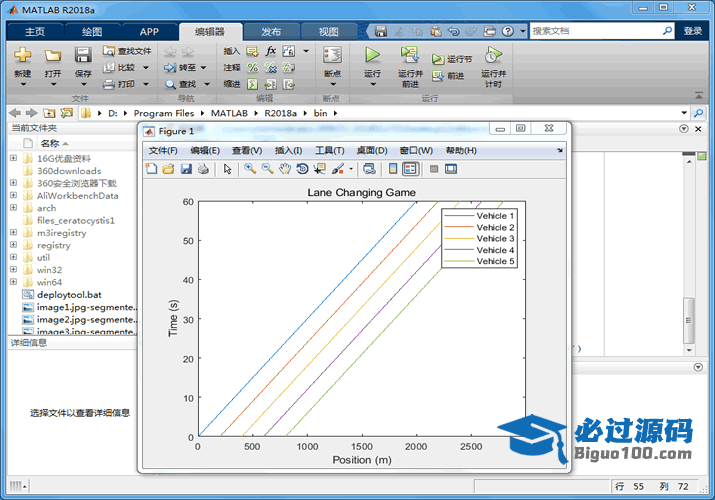
Task: Click the Zoom In tool in Figure 1
Action: [250, 169]
